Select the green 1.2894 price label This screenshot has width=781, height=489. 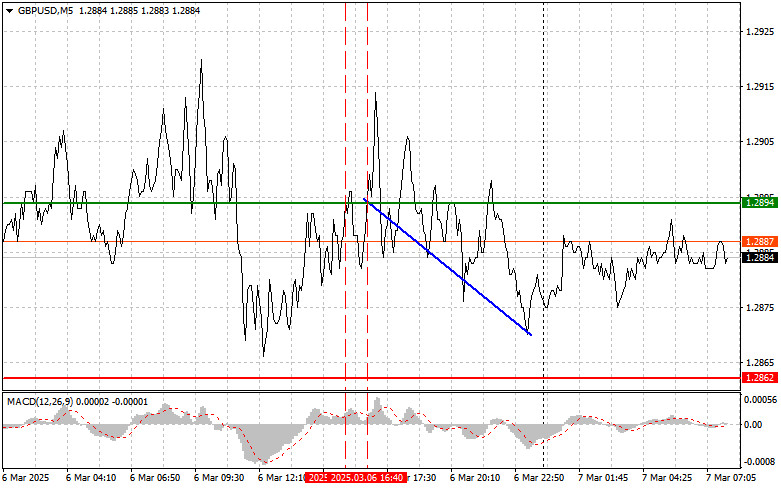click(x=760, y=203)
